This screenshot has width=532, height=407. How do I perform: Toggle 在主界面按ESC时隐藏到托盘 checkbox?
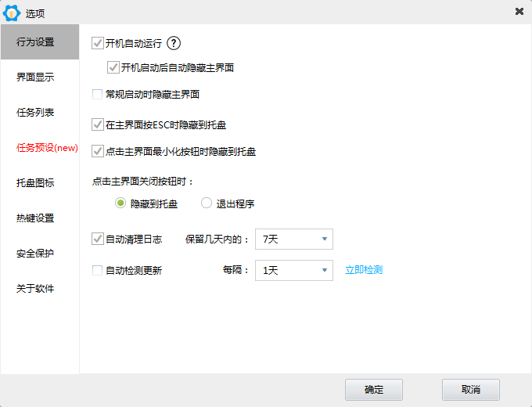[x=98, y=124]
